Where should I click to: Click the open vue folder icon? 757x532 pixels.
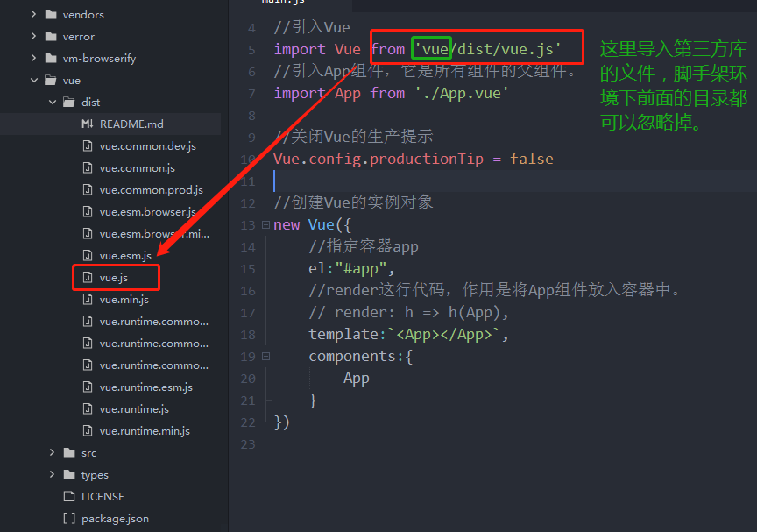click(x=51, y=80)
